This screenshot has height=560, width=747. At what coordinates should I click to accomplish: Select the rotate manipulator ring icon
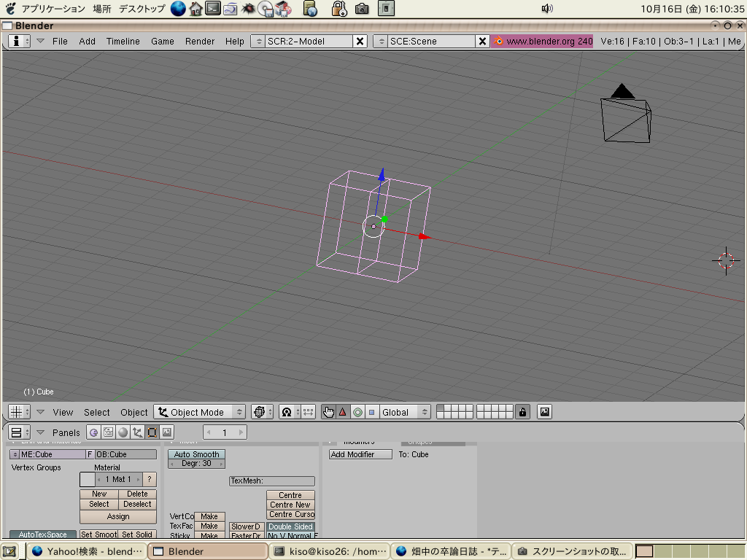click(357, 412)
